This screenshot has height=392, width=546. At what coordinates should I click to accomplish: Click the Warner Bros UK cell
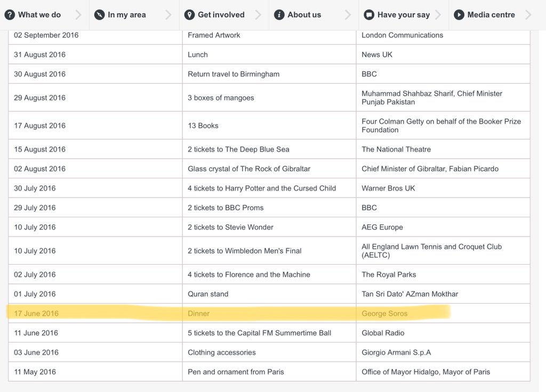coord(443,188)
